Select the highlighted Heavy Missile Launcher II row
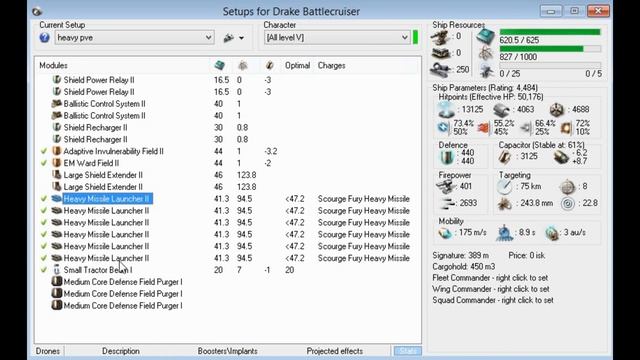Screen dimensions: 640x360 click(x=107, y=199)
